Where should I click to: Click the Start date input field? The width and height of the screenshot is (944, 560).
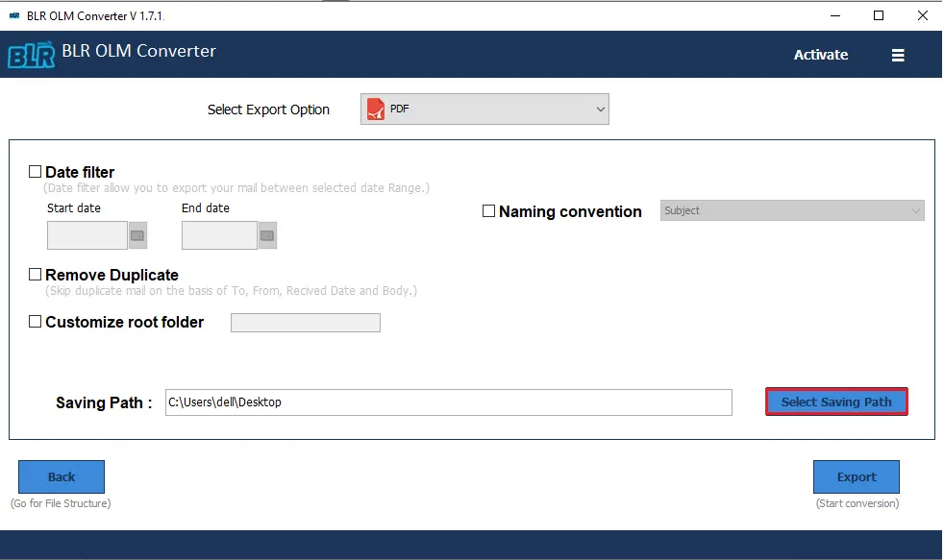[x=87, y=235]
